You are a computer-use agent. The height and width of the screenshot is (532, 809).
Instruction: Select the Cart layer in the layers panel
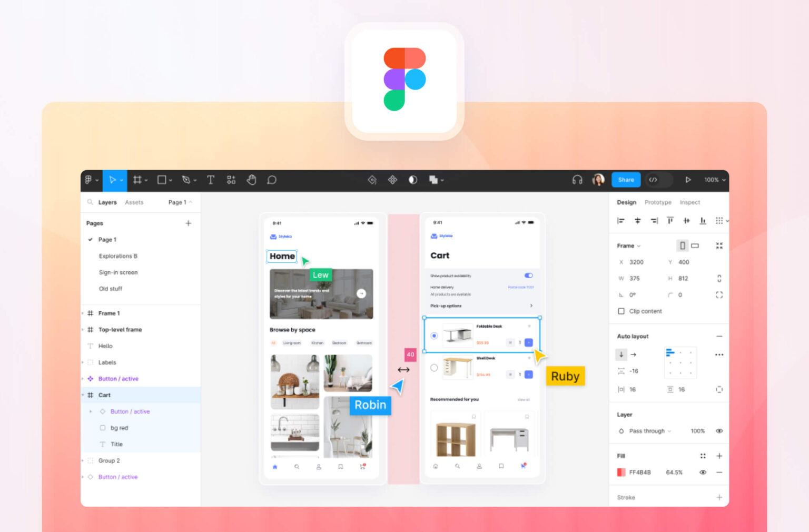(104, 395)
